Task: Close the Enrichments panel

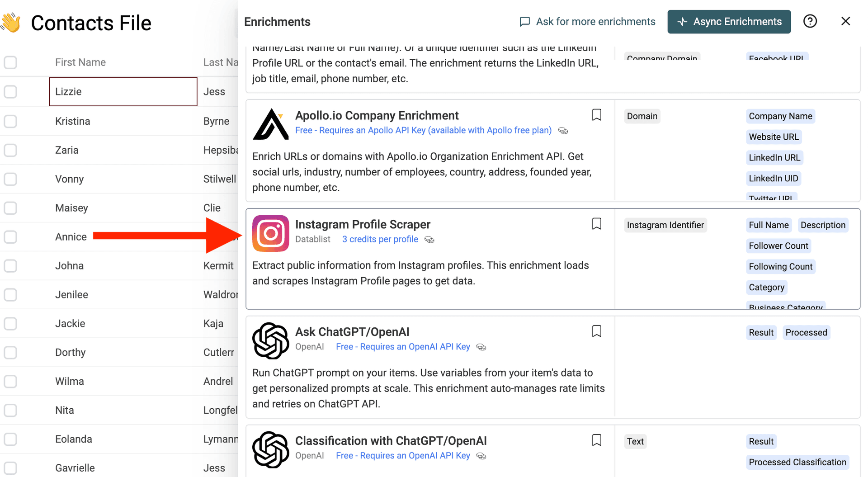Action: 845,21
